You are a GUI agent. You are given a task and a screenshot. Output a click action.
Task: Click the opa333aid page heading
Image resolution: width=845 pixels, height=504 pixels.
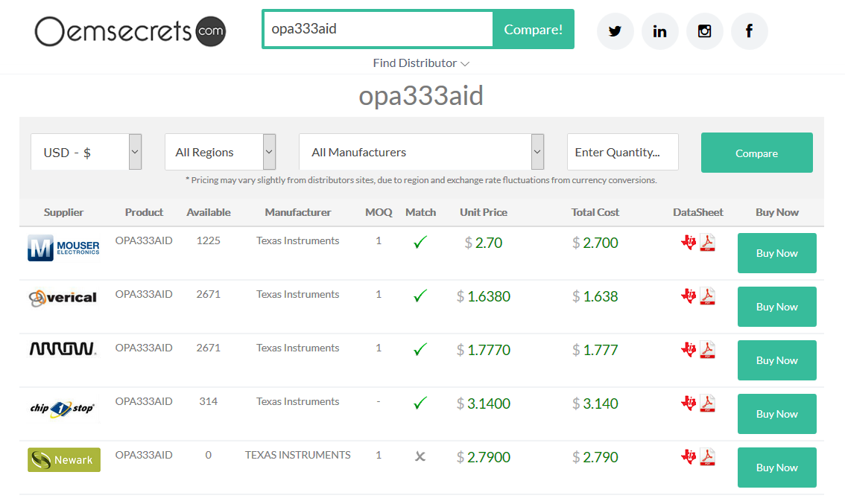[421, 96]
